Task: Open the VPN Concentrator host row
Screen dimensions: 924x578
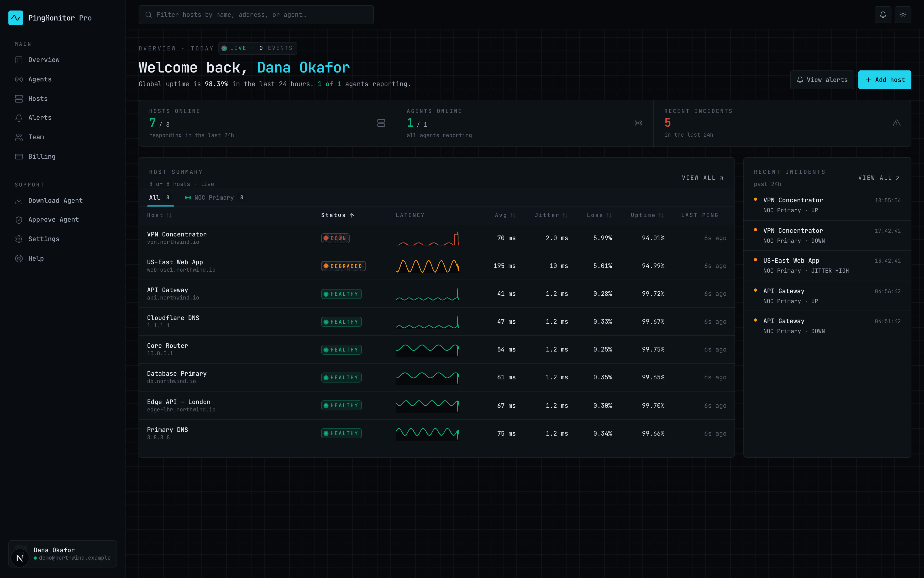Action: click(x=437, y=238)
